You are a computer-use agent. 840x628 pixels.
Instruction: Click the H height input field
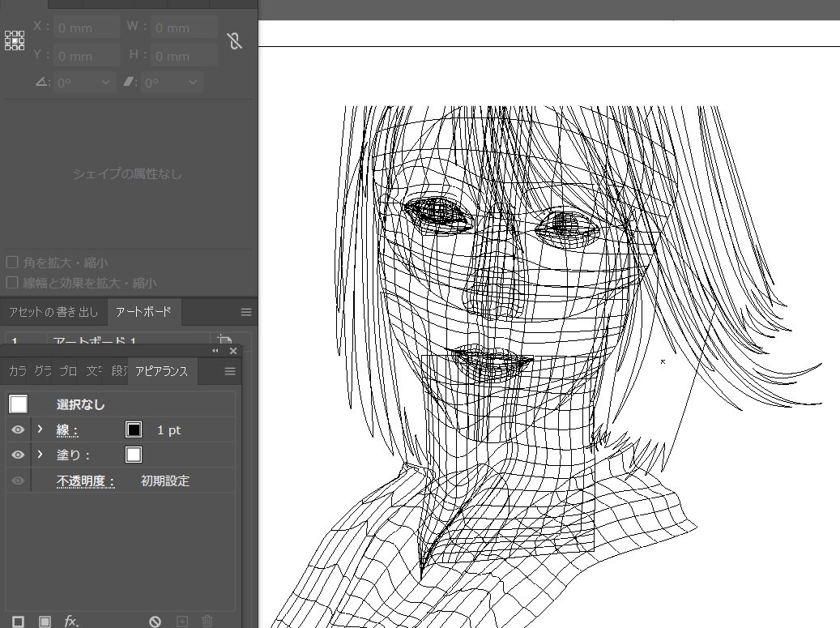coord(185,56)
